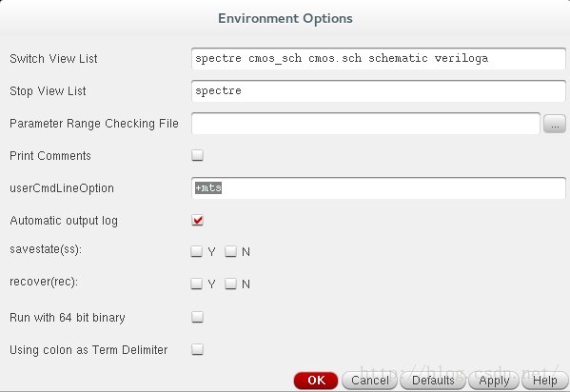Apply the environment option changes
Viewport: 570px width, 392px height.
click(x=494, y=381)
